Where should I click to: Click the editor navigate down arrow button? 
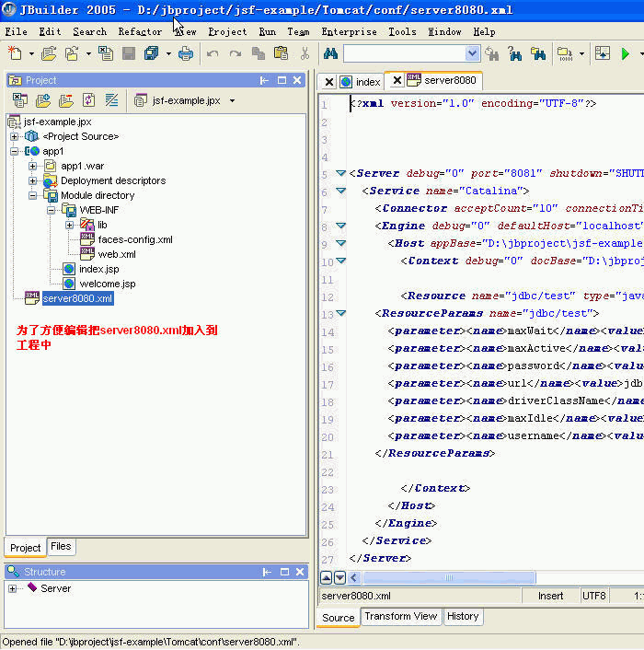coord(340,577)
